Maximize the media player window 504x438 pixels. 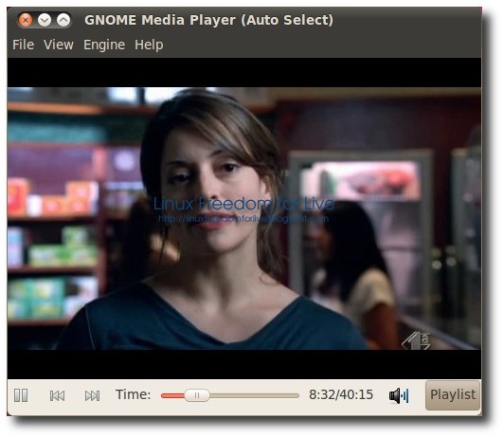[63, 20]
